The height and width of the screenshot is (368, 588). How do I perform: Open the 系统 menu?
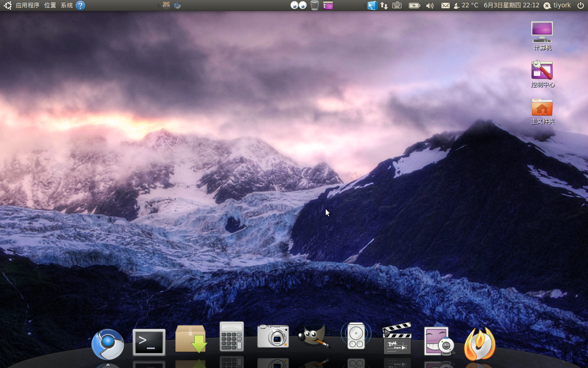[x=67, y=6]
